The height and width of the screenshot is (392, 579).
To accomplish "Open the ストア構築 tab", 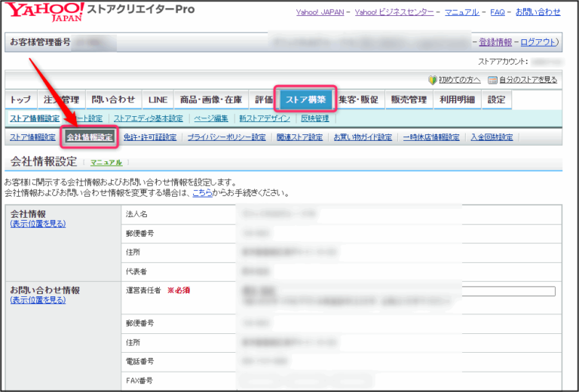I will click(305, 100).
